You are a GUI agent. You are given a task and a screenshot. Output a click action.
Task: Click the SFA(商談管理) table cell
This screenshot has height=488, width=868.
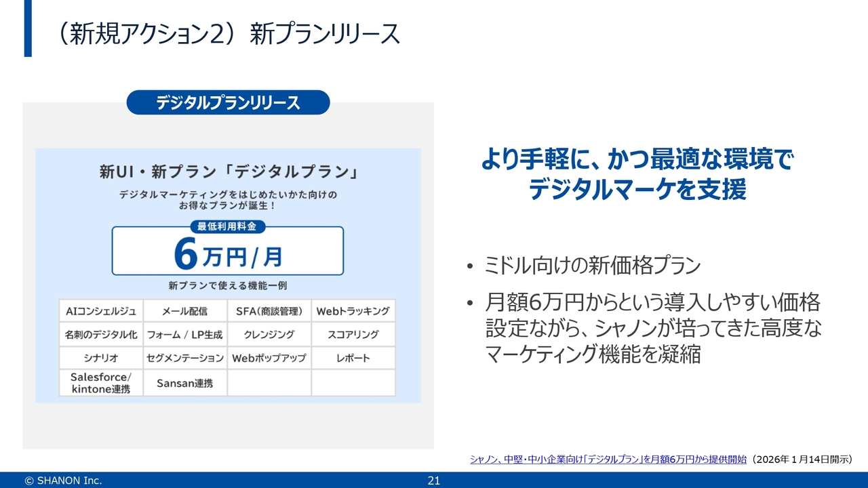click(269, 311)
